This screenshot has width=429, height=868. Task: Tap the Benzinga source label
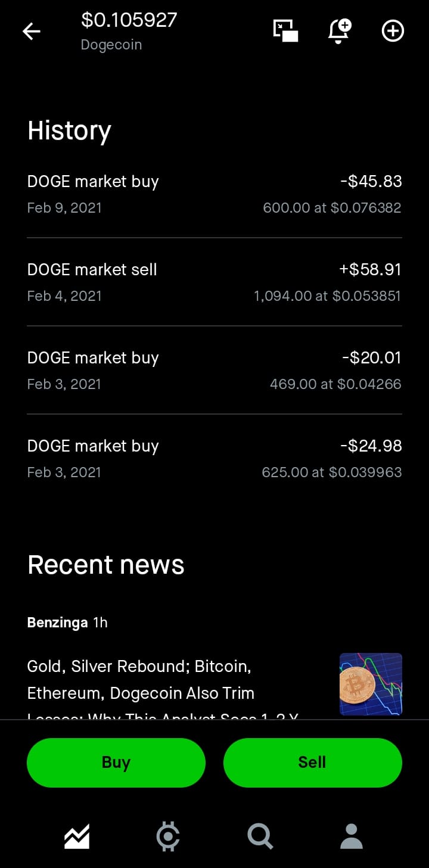(57, 623)
